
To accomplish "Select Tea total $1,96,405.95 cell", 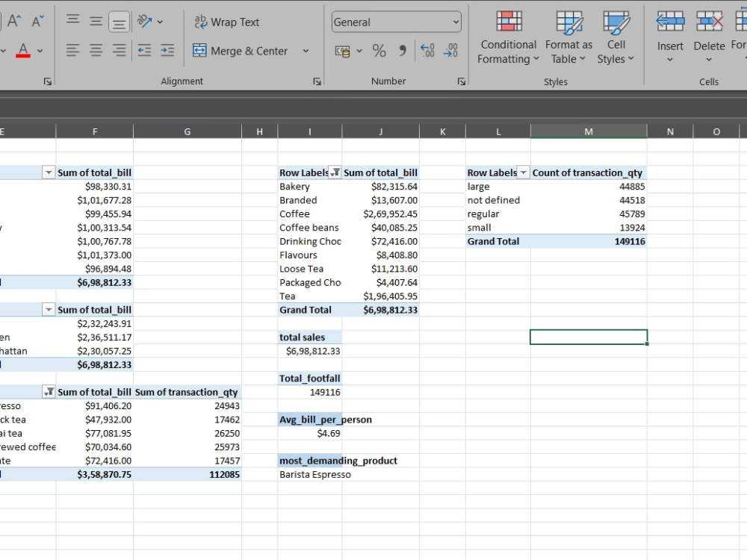I will [x=381, y=296].
